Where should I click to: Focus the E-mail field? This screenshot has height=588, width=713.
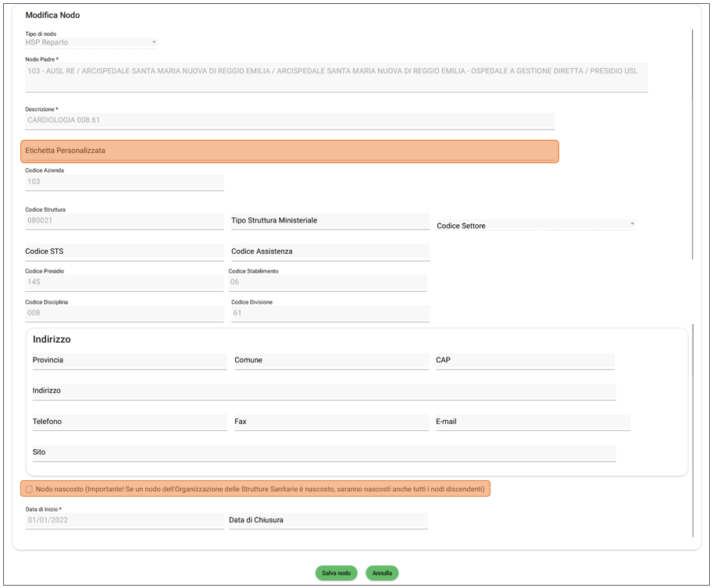[x=532, y=422]
